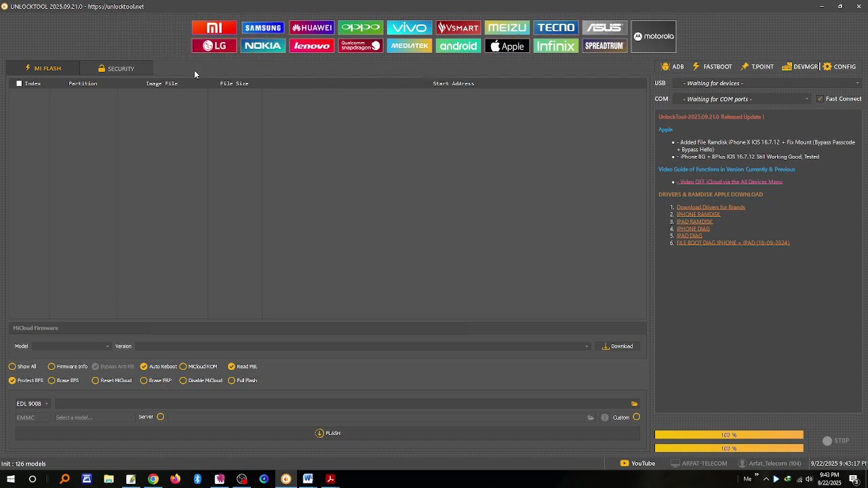The image size is (868, 488).
Task: Switch to the Vivo brand logo
Action: [410, 28]
